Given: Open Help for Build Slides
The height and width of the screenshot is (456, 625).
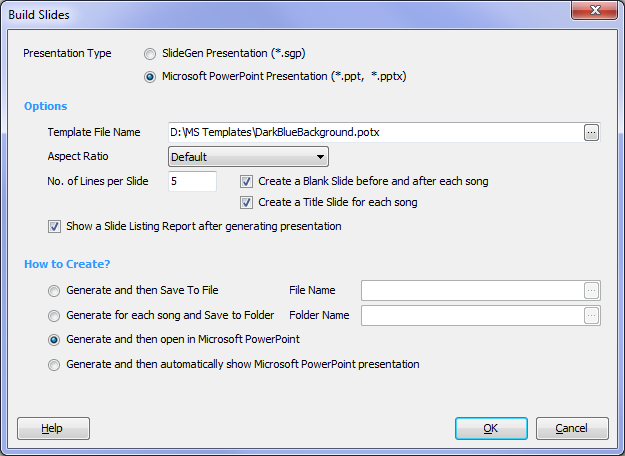Looking at the screenshot, I should (53, 428).
